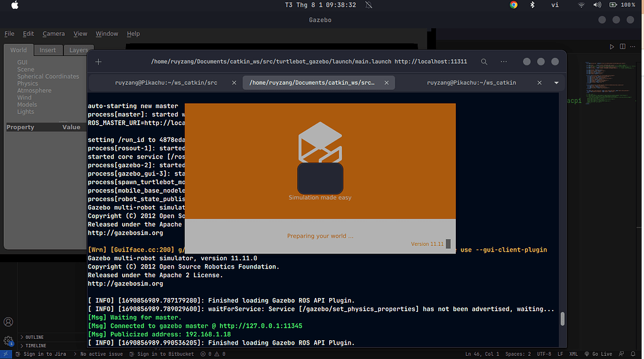Click Sign in to Bitbucket

161,354
